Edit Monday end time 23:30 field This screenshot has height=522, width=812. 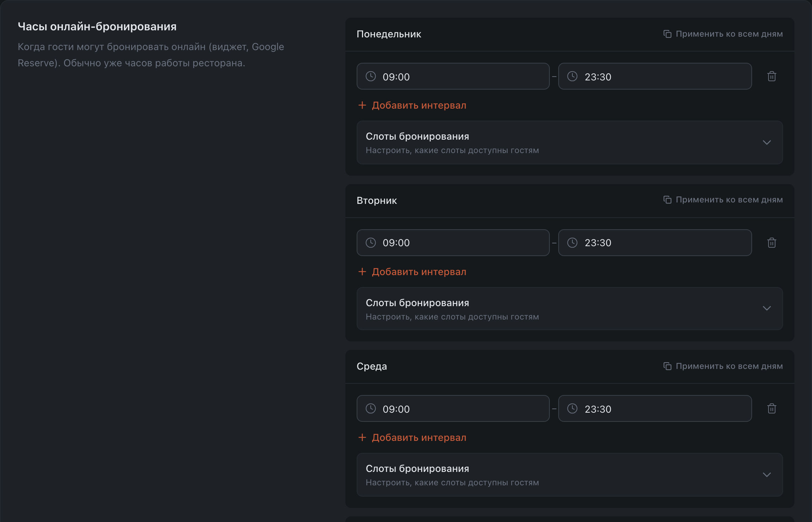(655, 76)
